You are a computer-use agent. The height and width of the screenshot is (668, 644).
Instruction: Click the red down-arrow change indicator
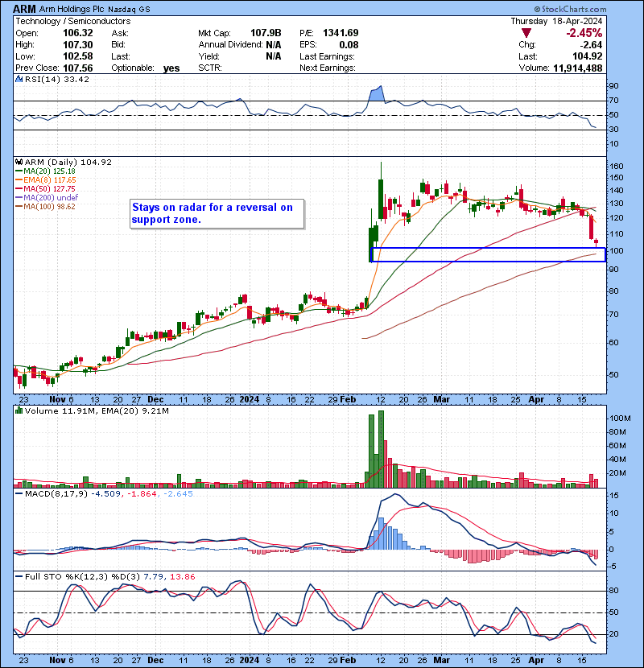point(526,33)
